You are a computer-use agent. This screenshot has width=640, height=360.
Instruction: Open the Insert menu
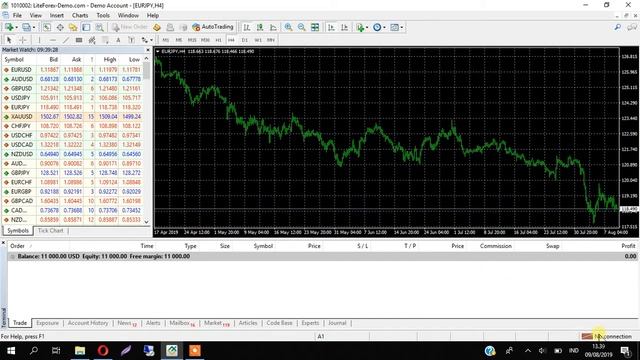pyautogui.click(x=57, y=16)
